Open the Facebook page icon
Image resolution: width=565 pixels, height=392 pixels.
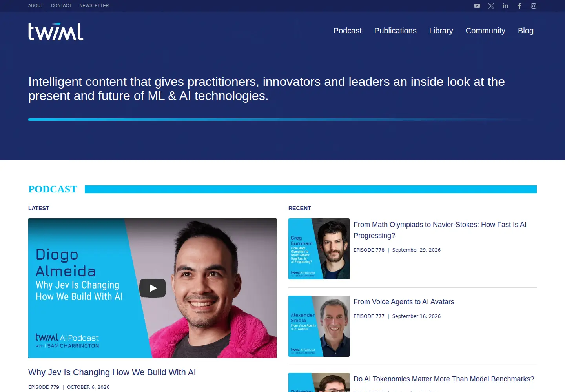519,6
